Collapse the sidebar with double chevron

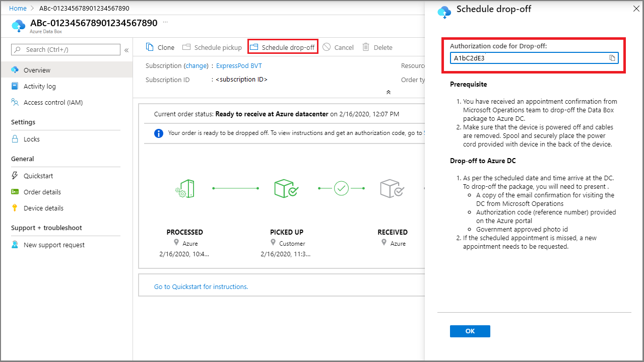click(126, 50)
